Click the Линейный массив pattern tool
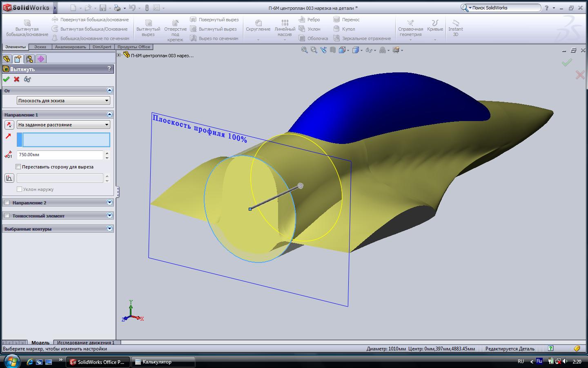The width and height of the screenshot is (588, 368). (285, 23)
